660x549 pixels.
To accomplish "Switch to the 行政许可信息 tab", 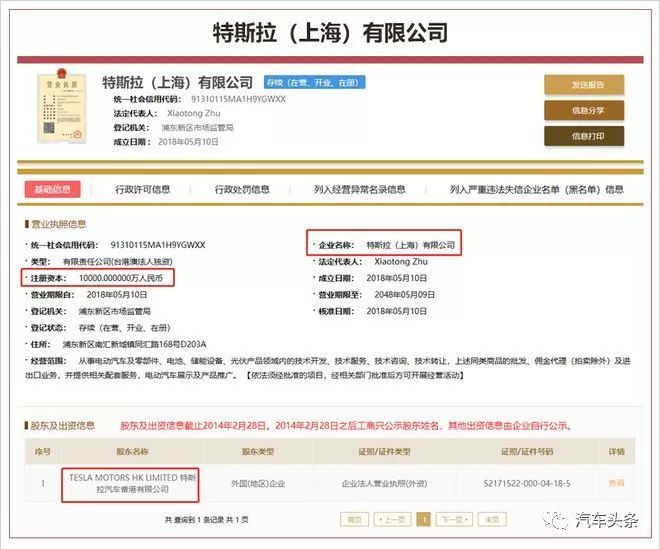I will coord(143,189).
